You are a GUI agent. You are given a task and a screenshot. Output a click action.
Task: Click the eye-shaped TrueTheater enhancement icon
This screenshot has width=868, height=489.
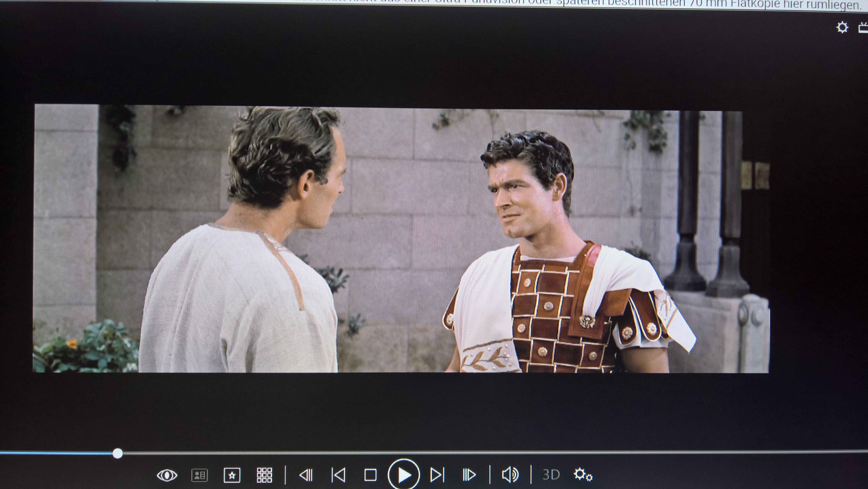[x=167, y=476]
